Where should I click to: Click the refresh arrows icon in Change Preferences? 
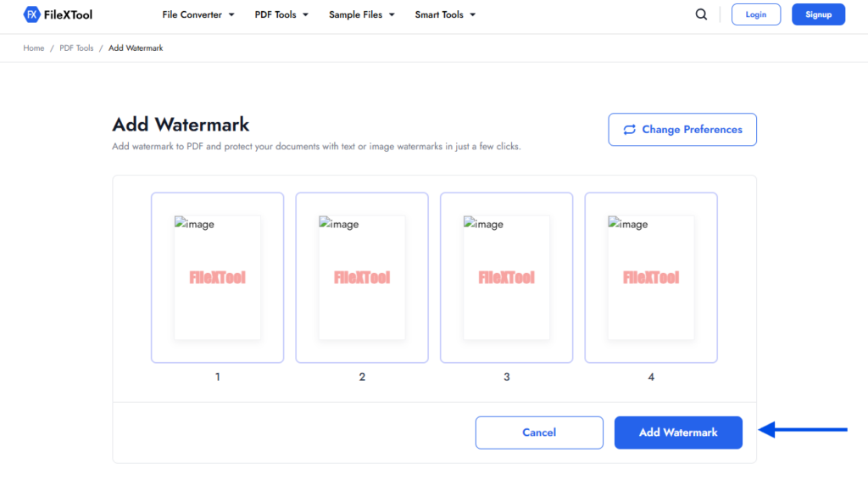630,130
